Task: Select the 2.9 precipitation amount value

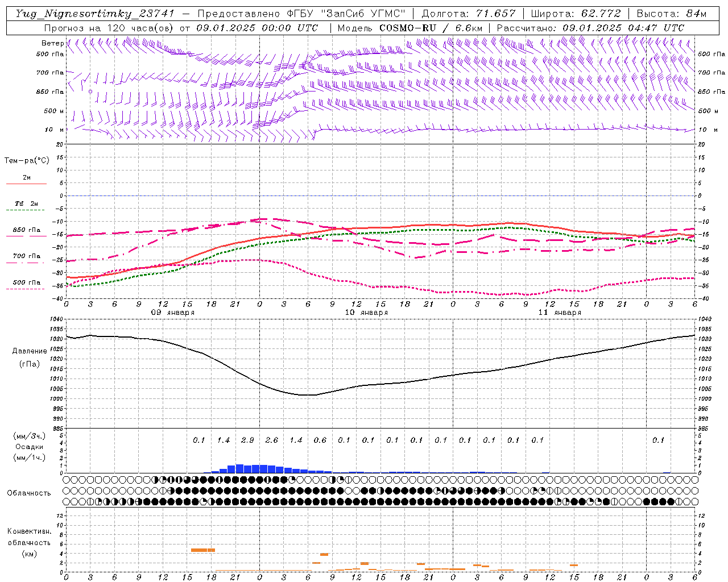Action: 247,440
